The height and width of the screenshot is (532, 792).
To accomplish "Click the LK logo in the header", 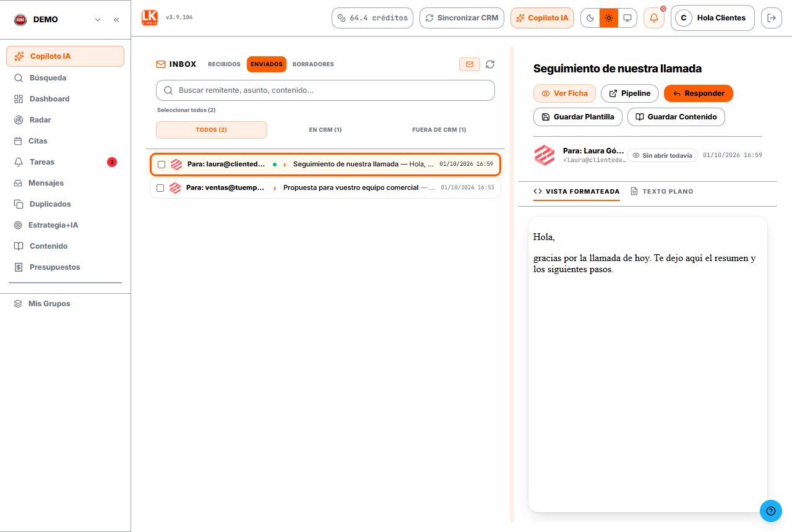I will [150, 17].
